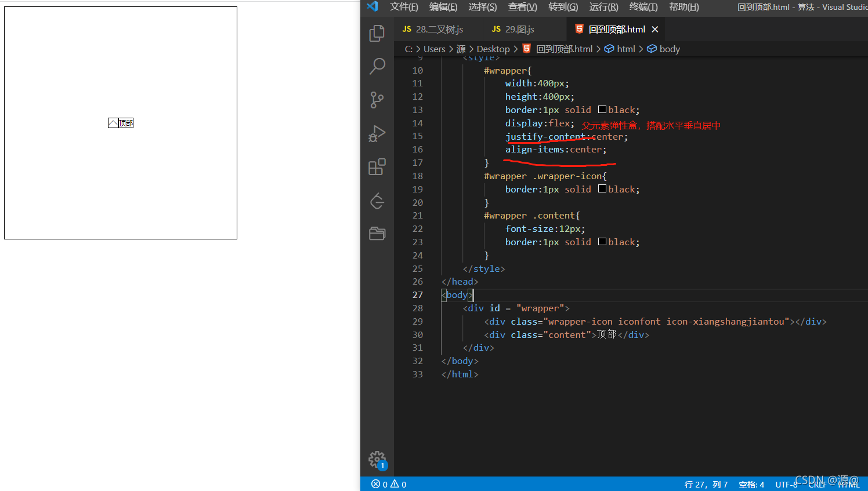Click the 源 breadcrumb segment
Viewport: 868px width, 491px height.
point(461,49)
